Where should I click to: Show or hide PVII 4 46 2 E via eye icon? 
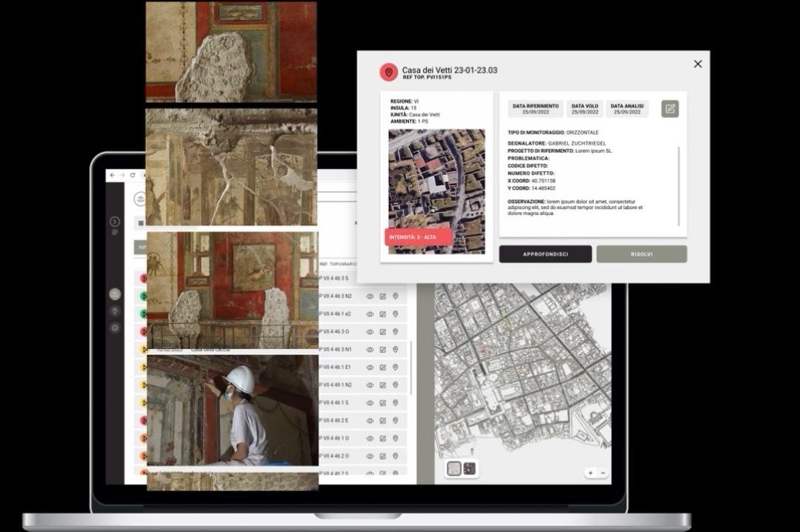click(370, 421)
